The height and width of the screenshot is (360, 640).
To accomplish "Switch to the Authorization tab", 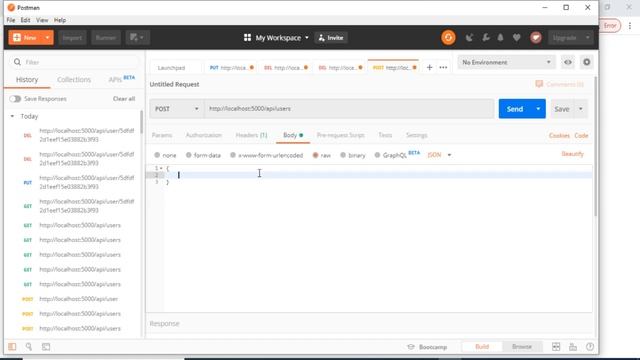I will [x=204, y=135].
